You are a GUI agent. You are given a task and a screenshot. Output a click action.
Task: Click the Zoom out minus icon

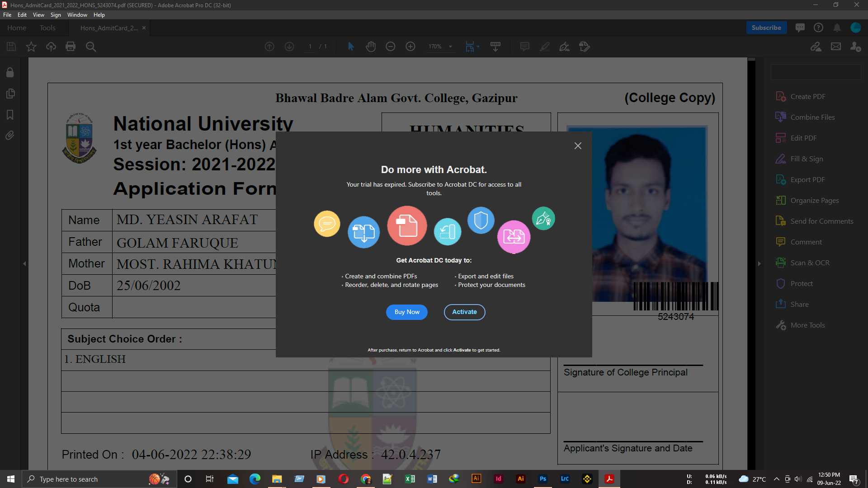(x=391, y=47)
